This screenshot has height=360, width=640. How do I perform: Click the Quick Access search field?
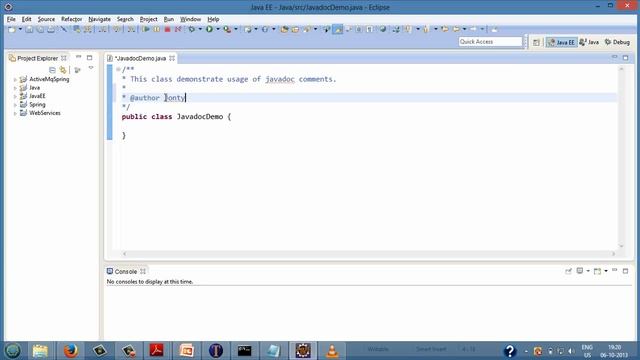[x=490, y=42]
